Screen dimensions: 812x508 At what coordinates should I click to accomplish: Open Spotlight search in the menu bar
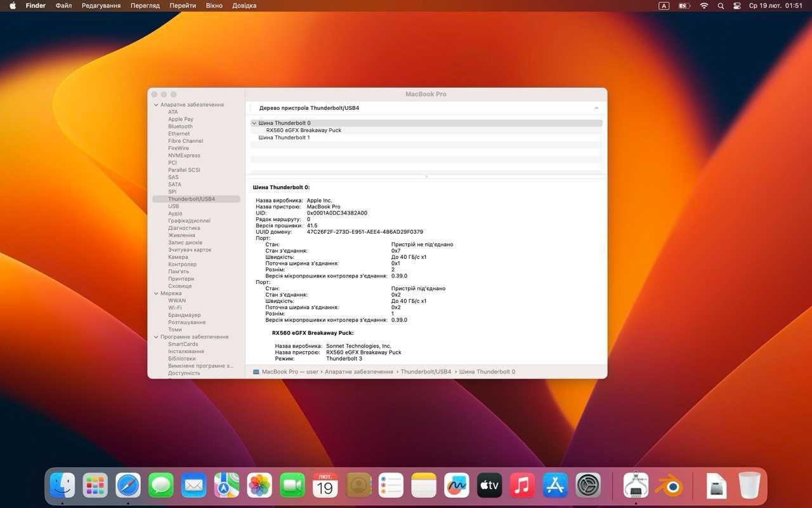click(721, 6)
